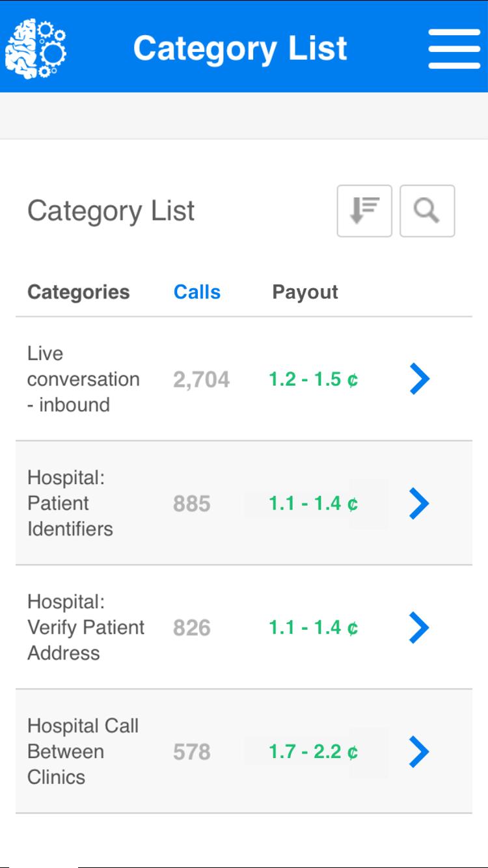Screen dimensions: 488x868
Task: Select the Live conversation - inbound category
Action: click(83, 379)
